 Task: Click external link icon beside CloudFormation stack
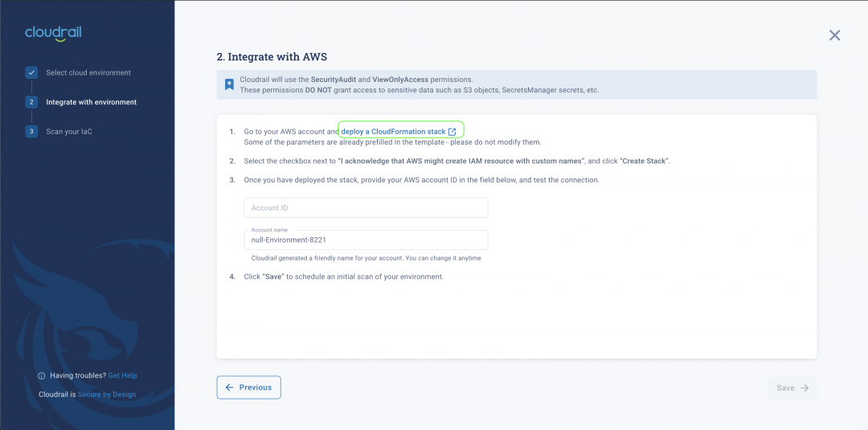tap(452, 132)
